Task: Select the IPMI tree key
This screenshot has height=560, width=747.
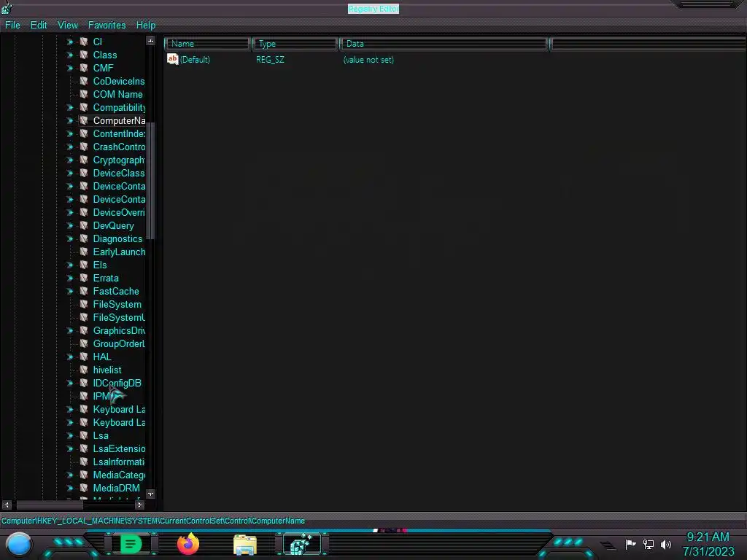Action: [103, 396]
